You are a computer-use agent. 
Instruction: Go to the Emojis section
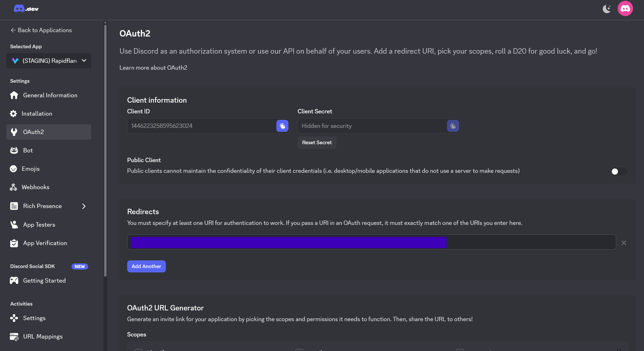click(x=30, y=169)
